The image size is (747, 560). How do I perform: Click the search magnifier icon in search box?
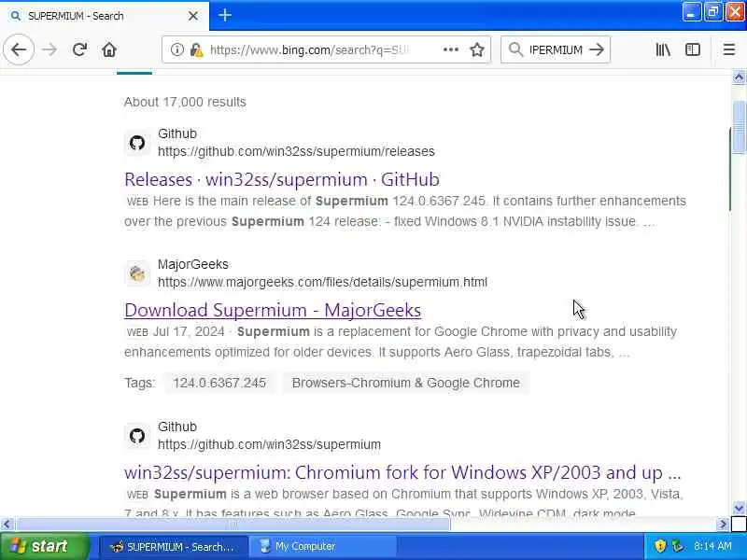(515, 49)
